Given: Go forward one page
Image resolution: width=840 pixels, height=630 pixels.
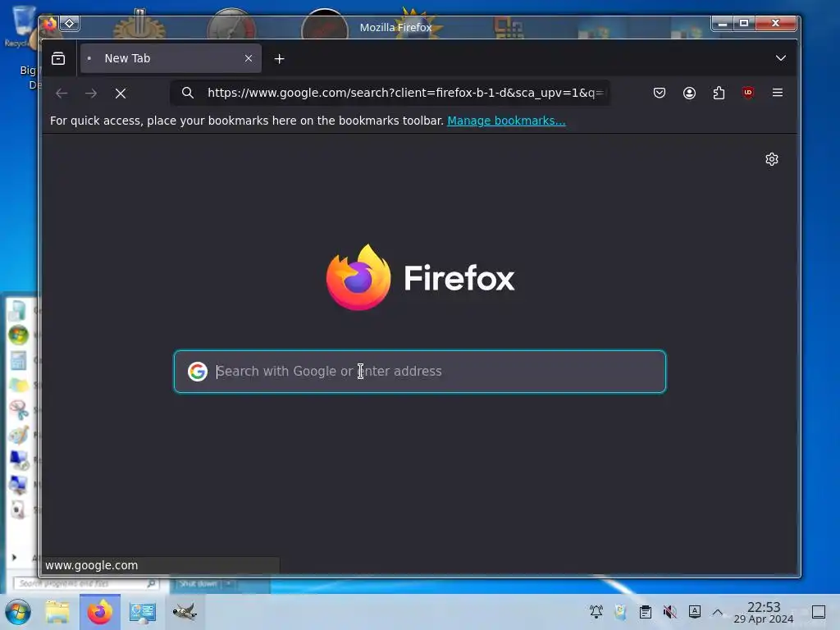Looking at the screenshot, I should coord(91,94).
